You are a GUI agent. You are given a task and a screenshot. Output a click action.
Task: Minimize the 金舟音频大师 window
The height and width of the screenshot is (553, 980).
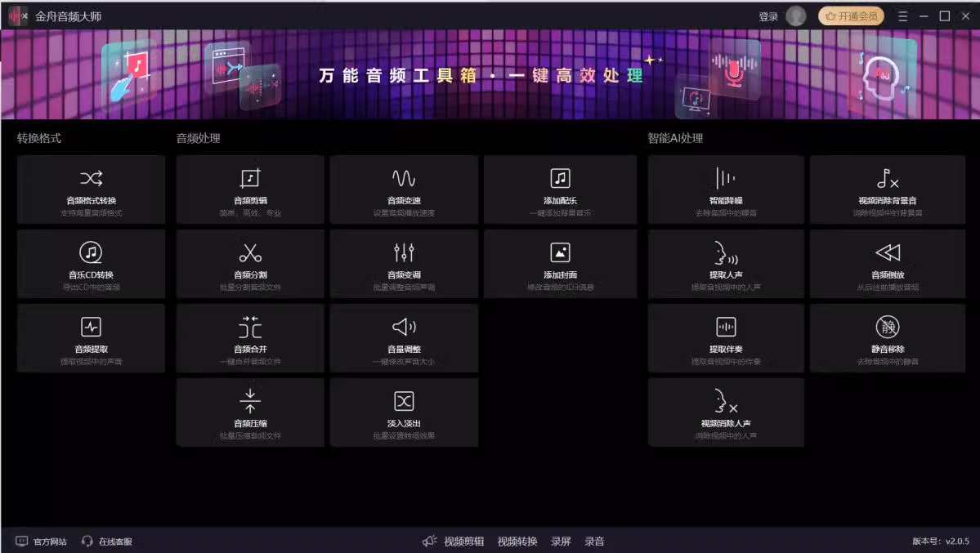924,16
